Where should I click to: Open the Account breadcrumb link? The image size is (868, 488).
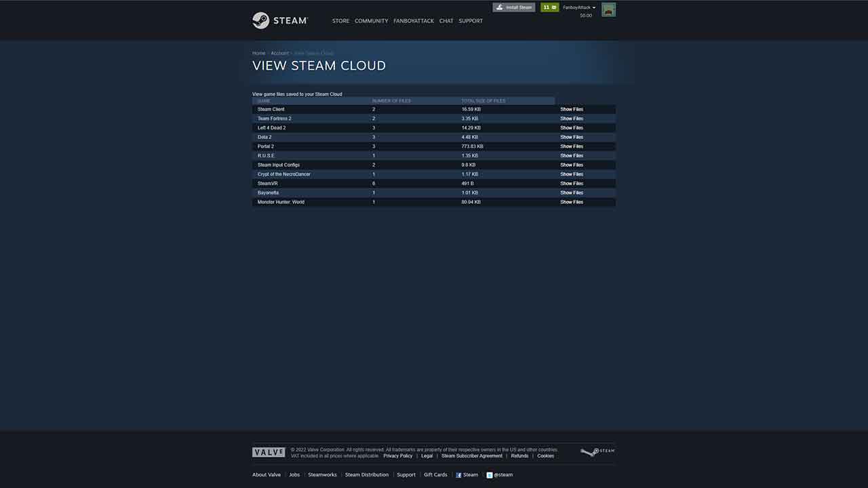(279, 53)
